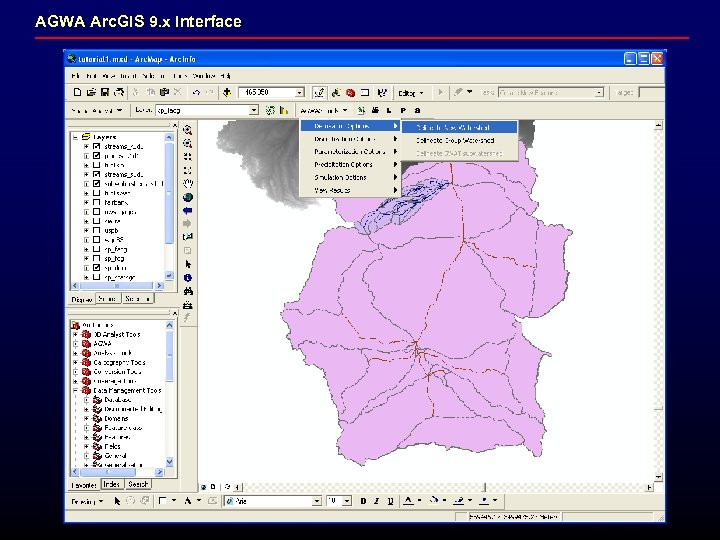Screen dimensions: 720x540
Task: Open the View Results submenu
Action: [x=350, y=190]
